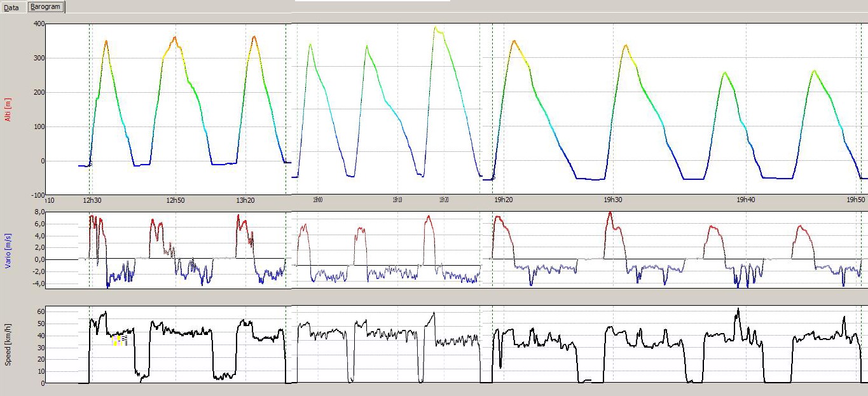Click the 60 value on the speed axis
Viewport: 868px width, 396px height.
point(40,311)
